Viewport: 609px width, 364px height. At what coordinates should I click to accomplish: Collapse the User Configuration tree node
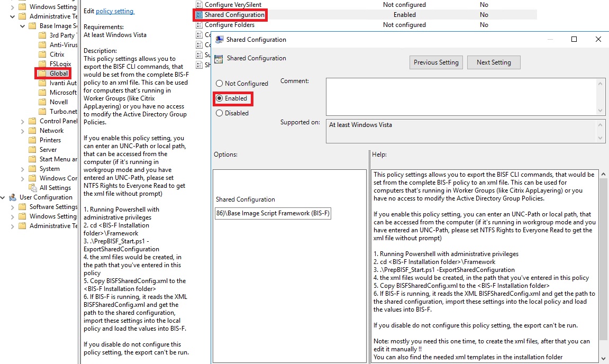[x=3, y=197]
